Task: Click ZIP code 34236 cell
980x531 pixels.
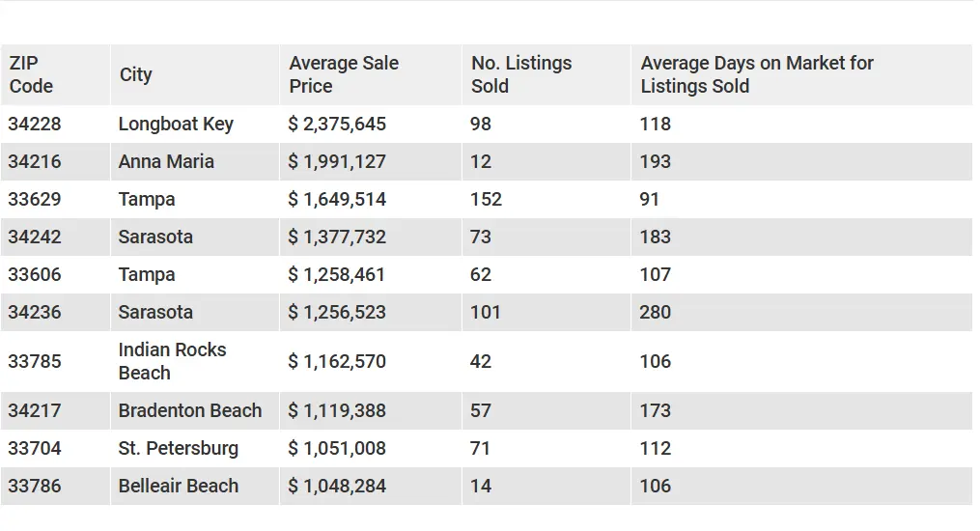Action: click(x=55, y=312)
